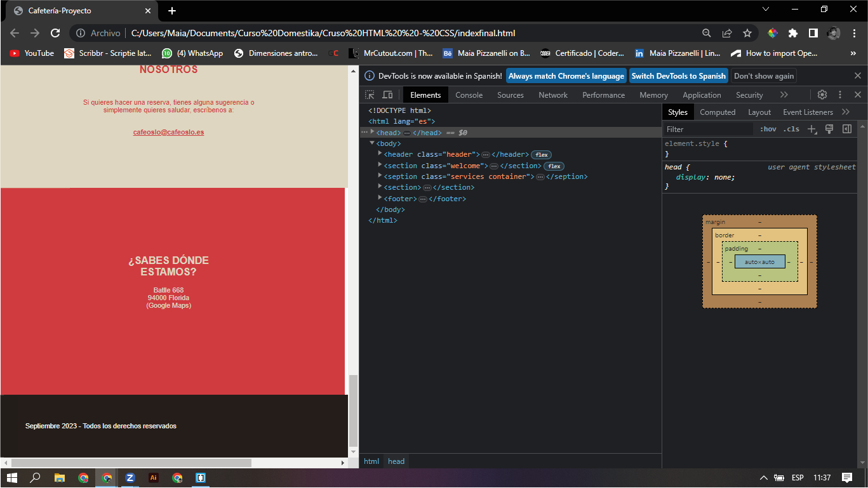This screenshot has height=488, width=868.
Task: Open a new browser tab
Action: pos(172,11)
